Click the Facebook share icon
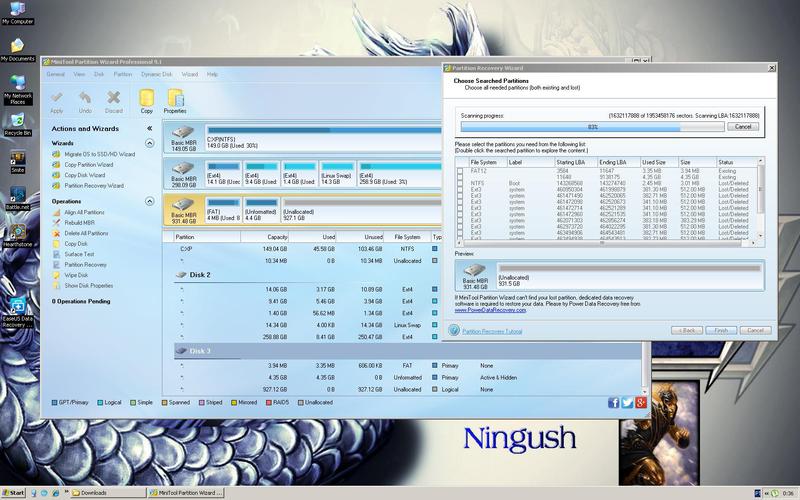This screenshot has height=500, width=800. tap(614, 403)
